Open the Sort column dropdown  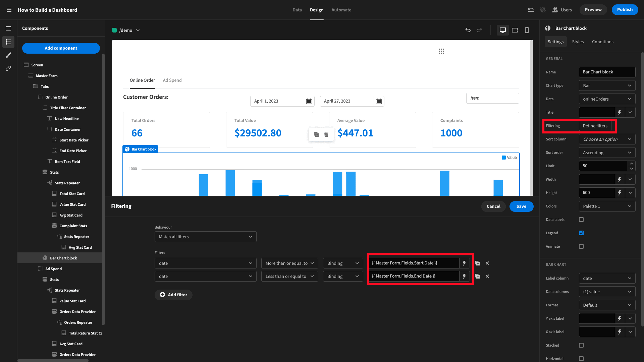[607, 139]
